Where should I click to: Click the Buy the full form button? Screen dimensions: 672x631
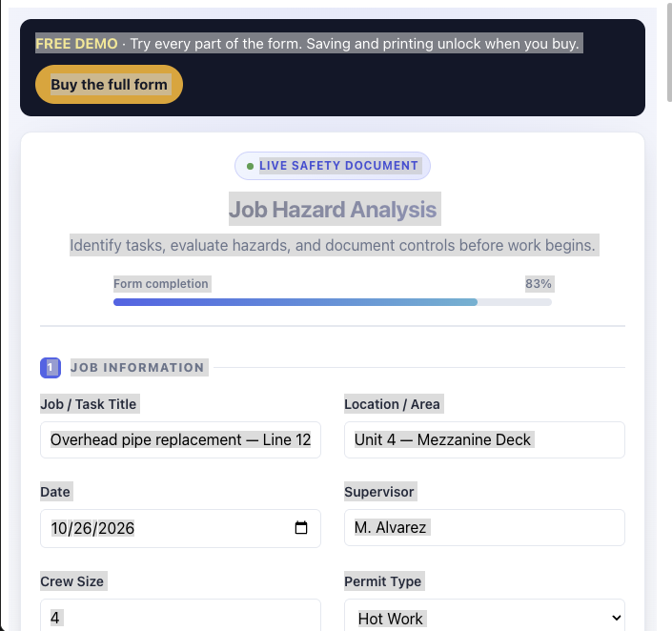click(109, 85)
